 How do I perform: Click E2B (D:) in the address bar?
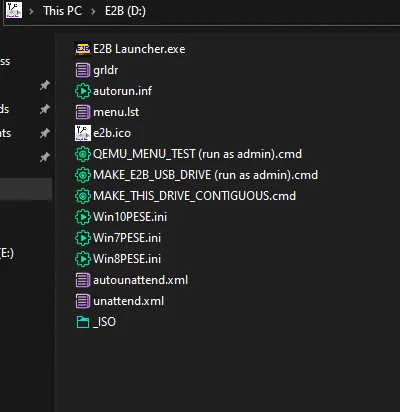coord(125,11)
